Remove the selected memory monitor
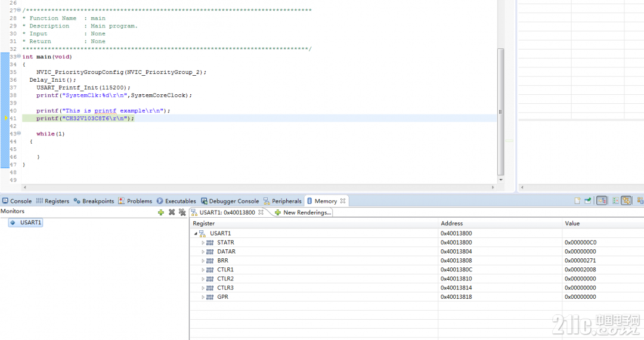 pyautogui.click(x=172, y=212)
